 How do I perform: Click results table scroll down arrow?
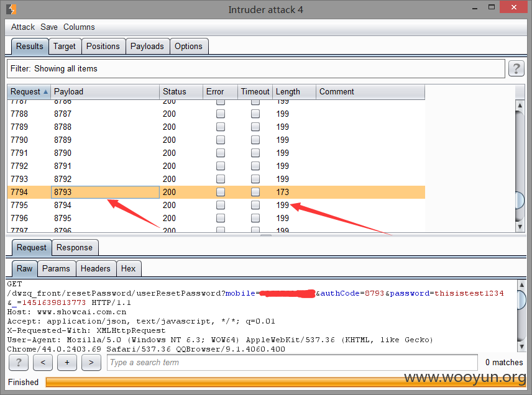pyautogui.click(x=520, y=227)
